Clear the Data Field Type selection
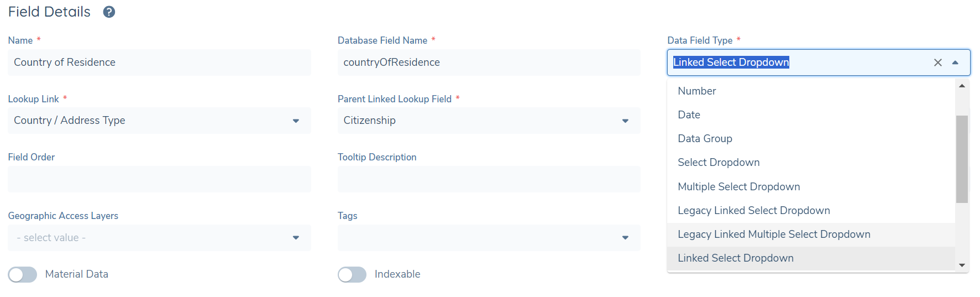This screenshot has height=297, width=980. [x=937, y=62]
